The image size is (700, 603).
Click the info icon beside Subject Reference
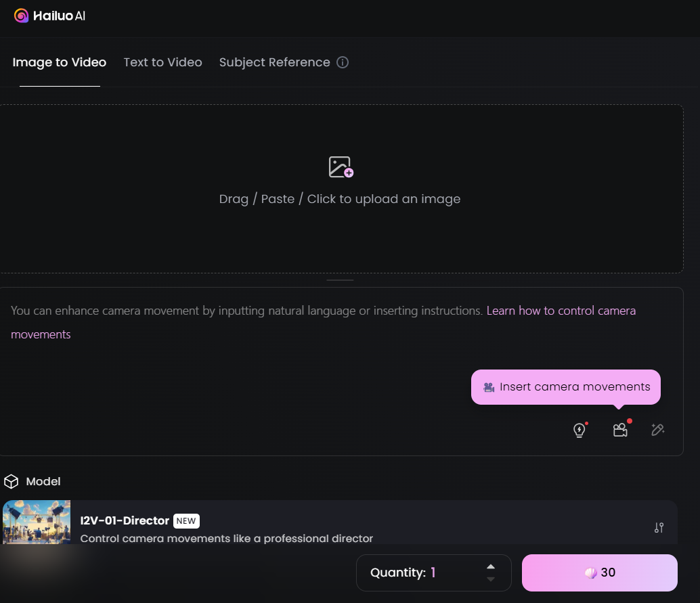coord(343,62)
